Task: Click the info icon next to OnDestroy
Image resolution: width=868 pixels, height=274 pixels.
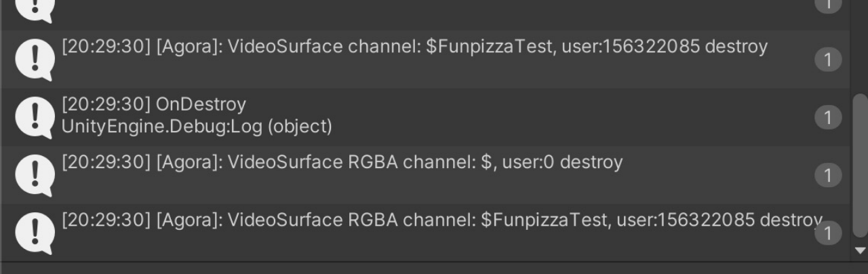Action: (x=35, y=117)
